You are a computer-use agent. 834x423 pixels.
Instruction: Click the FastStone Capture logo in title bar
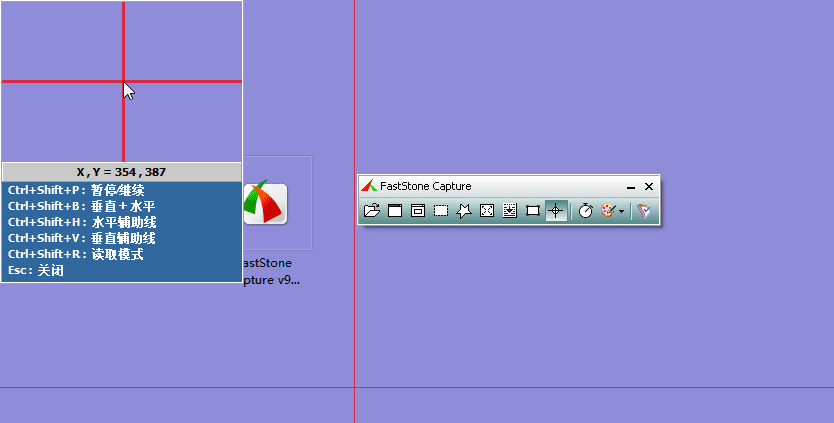tap(369, 186)
